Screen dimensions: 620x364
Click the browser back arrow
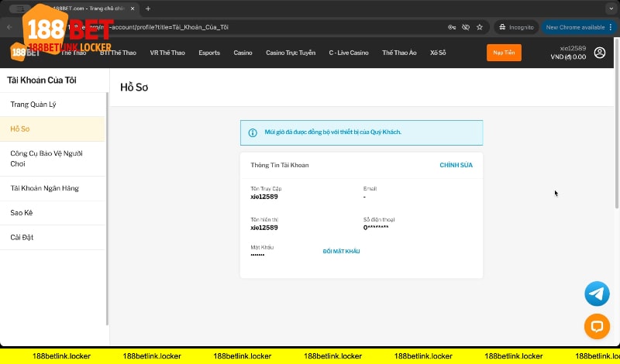[9, 27]
